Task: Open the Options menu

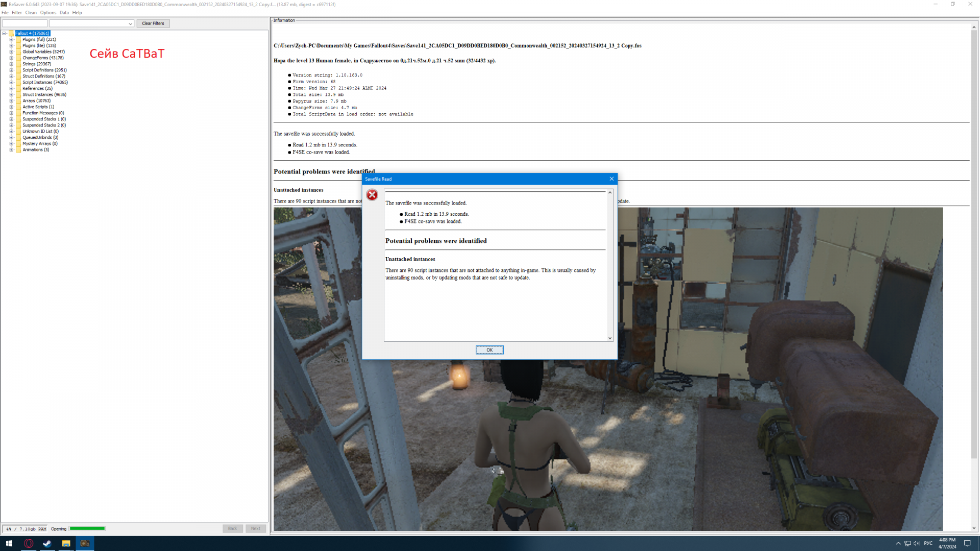Action: pos(48,13)
